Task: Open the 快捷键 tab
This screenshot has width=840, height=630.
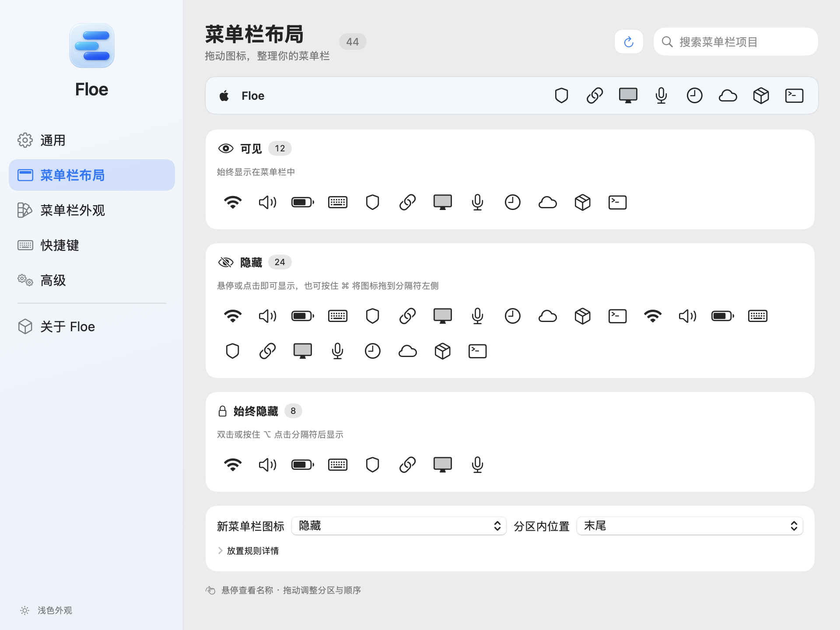Action: (x=92, y=245)
